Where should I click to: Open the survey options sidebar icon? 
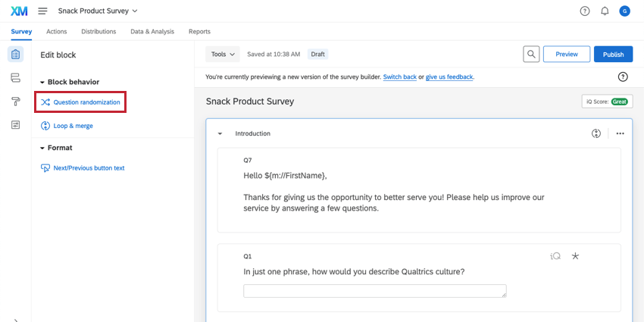point(15,125)
